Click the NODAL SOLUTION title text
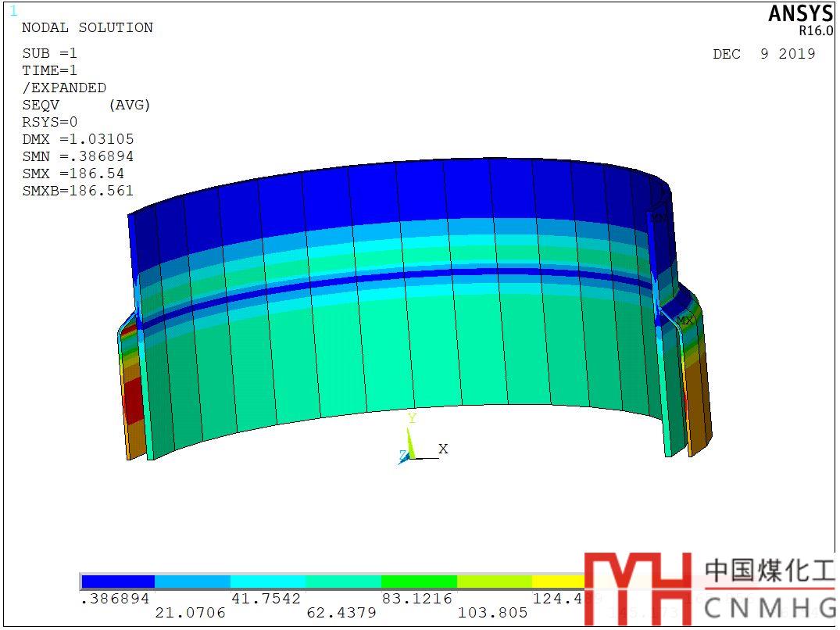This screenshot has width=840, height=630. [88, 27]
